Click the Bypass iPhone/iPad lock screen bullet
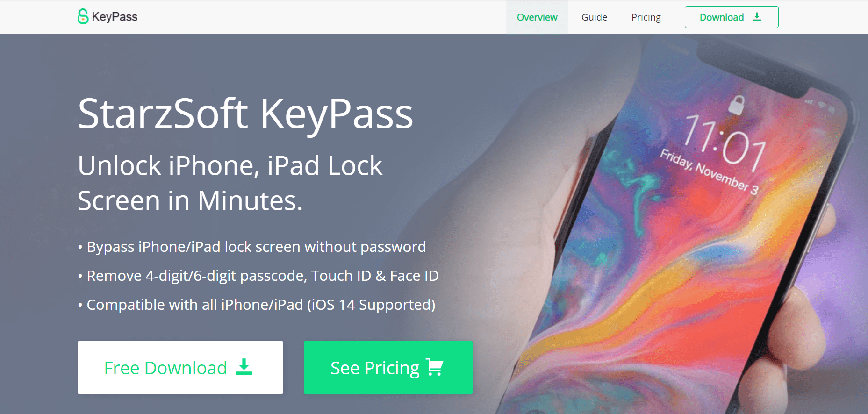 point(252,247)
